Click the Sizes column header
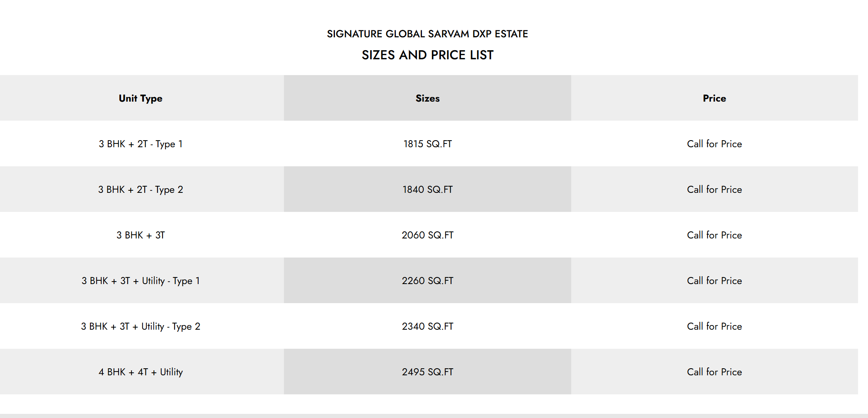 click(x=427, y=98)
